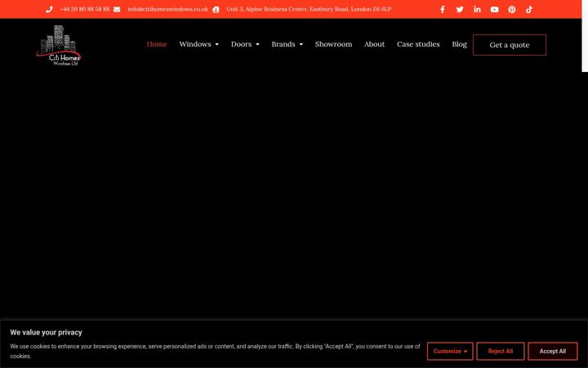
Task: Reject All cookies
Action: [501, 351]
